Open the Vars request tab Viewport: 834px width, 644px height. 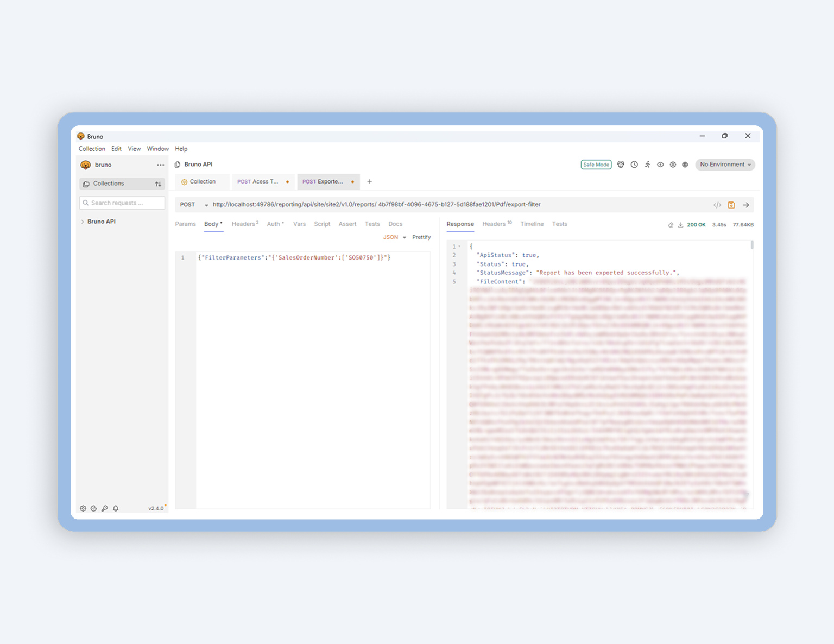(x=299, y=224)
